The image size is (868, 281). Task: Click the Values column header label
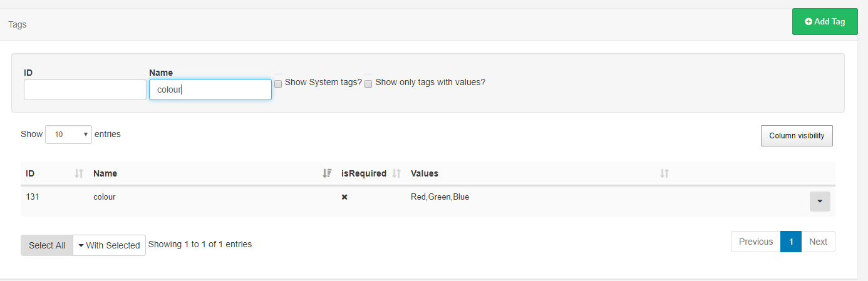pos(425,173)
